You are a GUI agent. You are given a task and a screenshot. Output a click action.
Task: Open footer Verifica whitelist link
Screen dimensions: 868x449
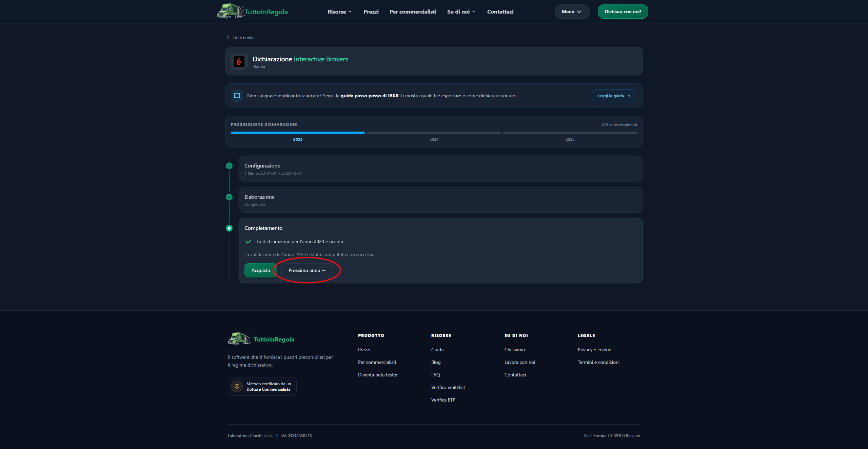tap(448, 387)
